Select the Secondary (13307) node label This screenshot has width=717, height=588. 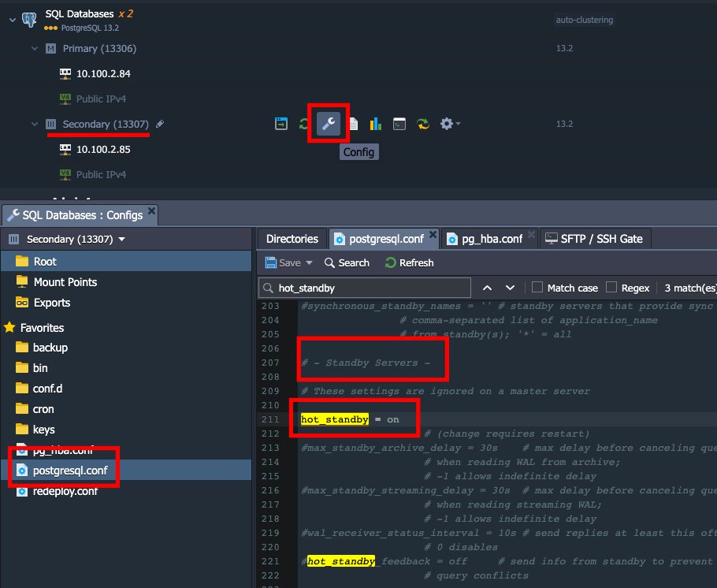(x=106, y=124)
